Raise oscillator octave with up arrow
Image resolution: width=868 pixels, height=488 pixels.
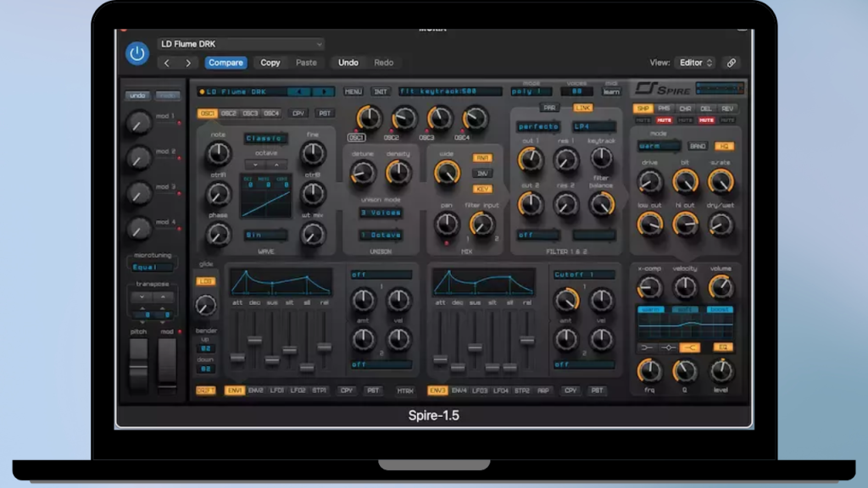tap(276, 165)
